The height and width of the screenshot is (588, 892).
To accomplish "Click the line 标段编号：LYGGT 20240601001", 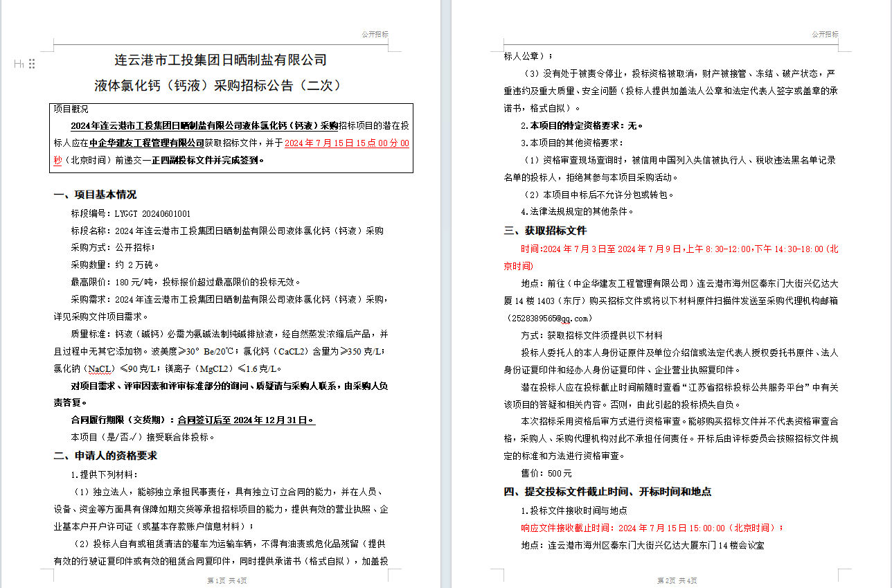I will pos(131,213).
